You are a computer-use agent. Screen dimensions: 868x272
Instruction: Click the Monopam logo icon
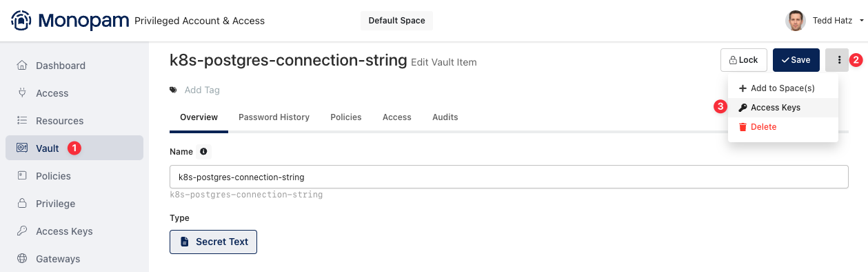click(21, 20)
